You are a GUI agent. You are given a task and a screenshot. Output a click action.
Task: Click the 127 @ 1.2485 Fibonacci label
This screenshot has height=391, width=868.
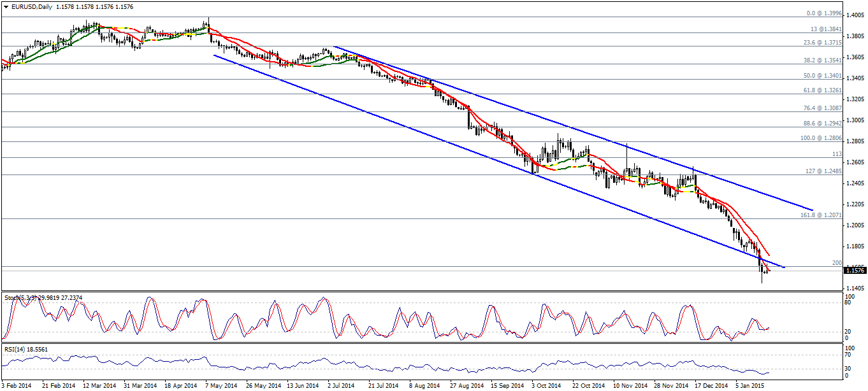[x=825, y=171]
